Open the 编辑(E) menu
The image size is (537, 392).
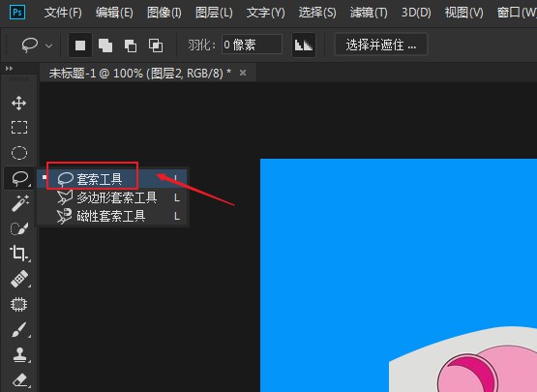[114, 13]
